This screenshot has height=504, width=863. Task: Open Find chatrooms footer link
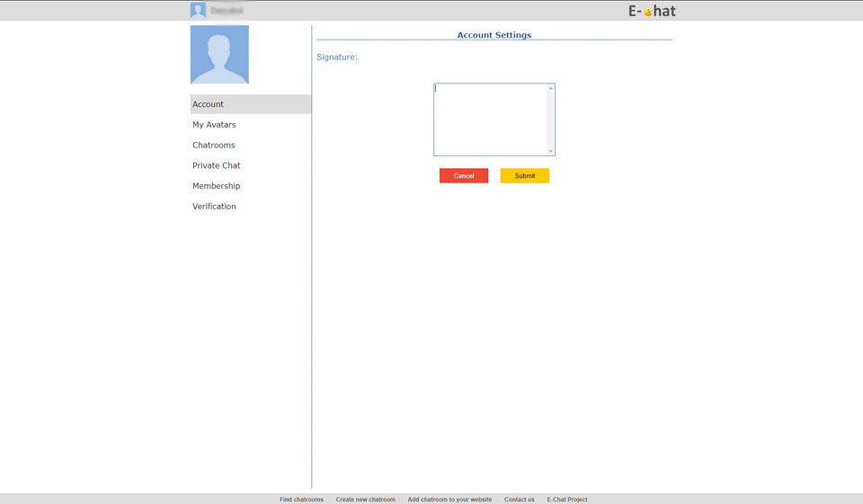[301, 500]
